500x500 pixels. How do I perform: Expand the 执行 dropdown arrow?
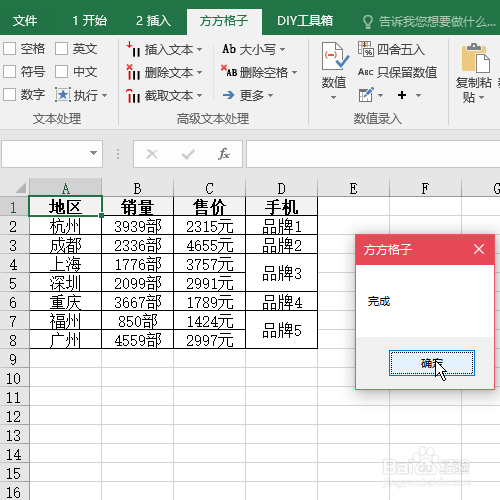104,96
